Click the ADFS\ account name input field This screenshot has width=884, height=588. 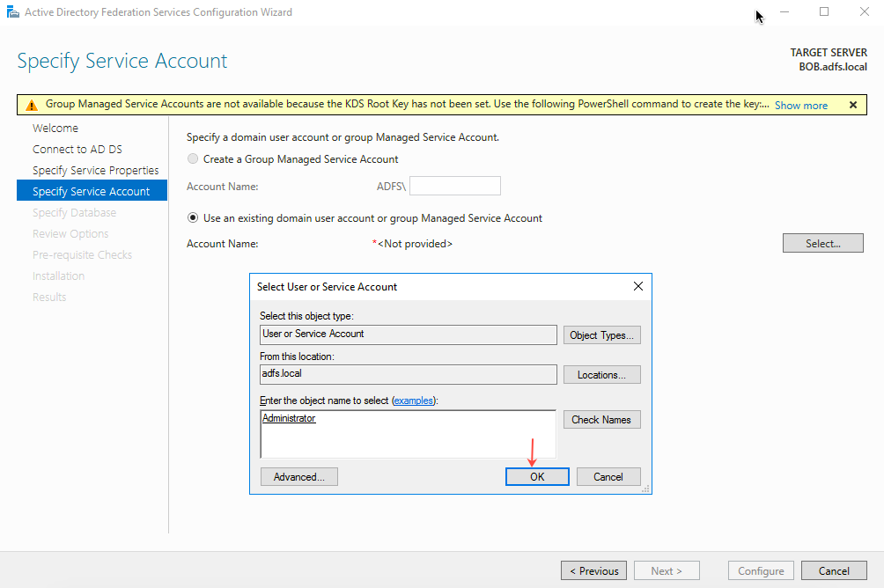coord(455,186)
